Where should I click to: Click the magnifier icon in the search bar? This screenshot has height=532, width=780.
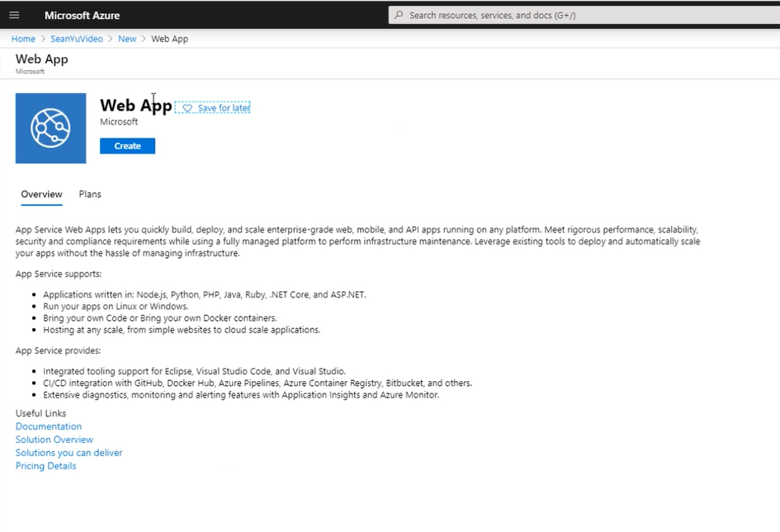point(399,15)
